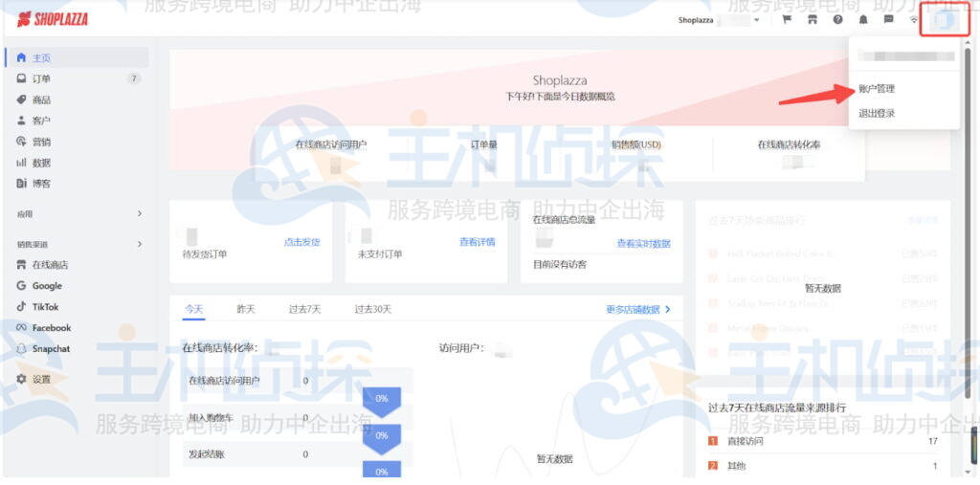Click the 客户 customers person icon
This screenshot has width=980, height=485.
click(x=21, y=121)
